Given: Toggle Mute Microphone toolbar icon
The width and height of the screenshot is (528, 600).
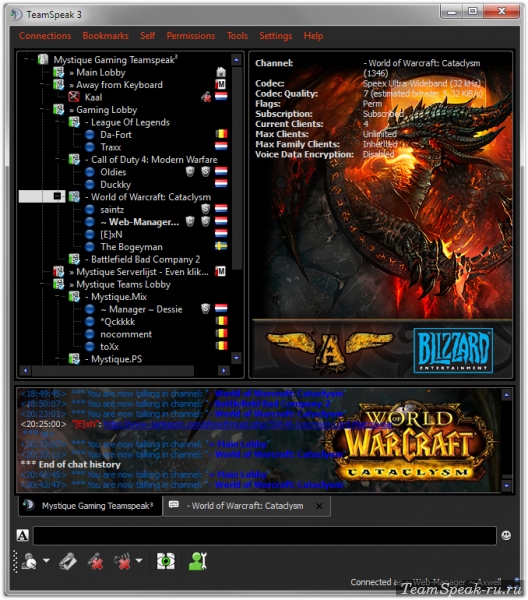Looking at the screenshot, I should [x=96, y=561].
